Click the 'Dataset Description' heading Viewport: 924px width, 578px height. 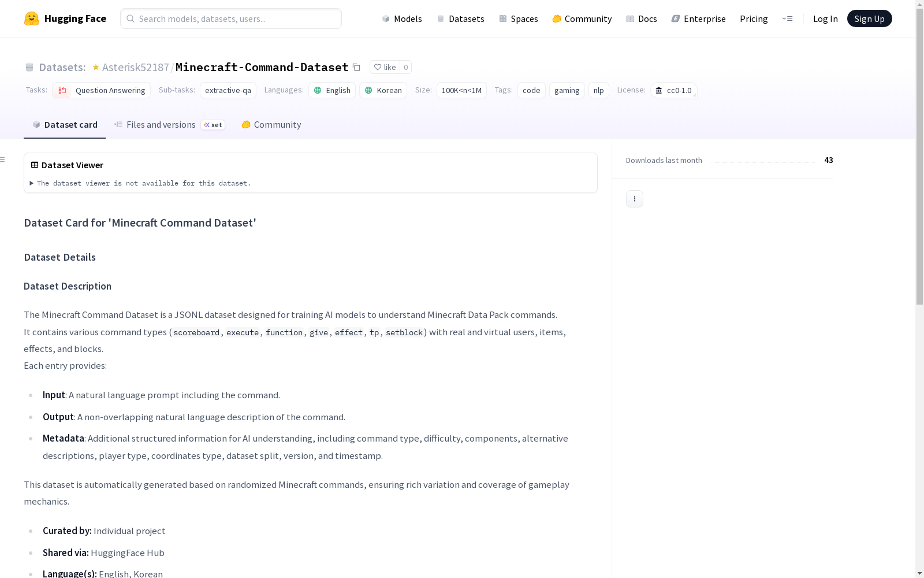68,286
